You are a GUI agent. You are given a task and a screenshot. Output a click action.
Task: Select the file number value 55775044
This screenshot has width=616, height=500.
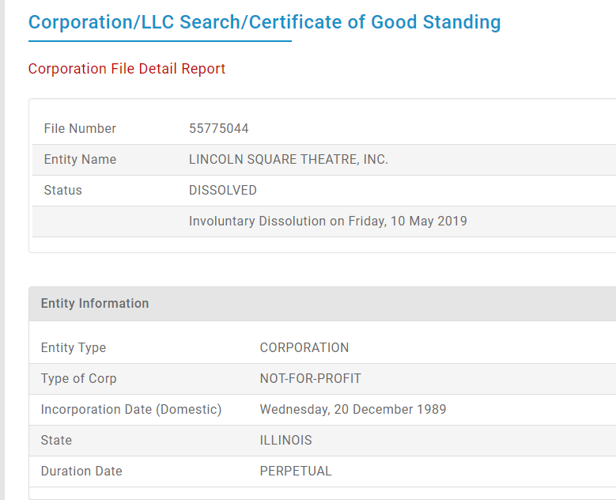coord(219,128)
